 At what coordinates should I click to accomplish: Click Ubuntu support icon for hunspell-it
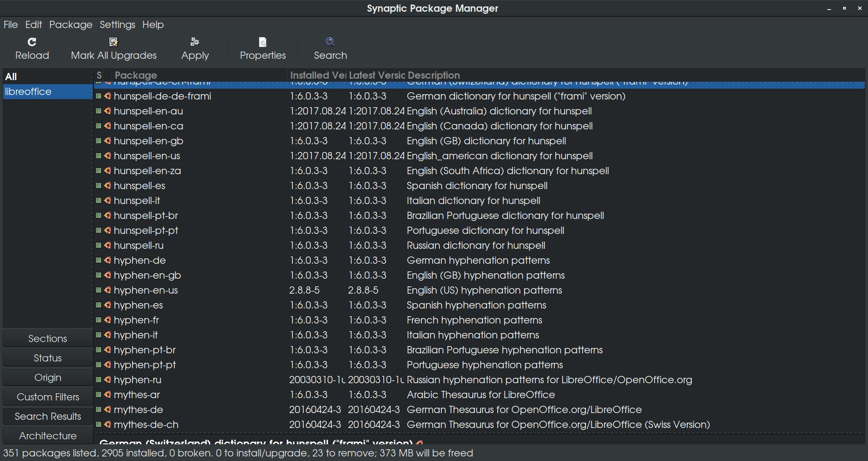tap(108, 200)
